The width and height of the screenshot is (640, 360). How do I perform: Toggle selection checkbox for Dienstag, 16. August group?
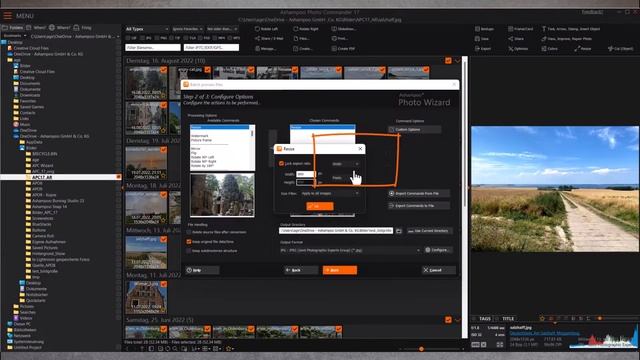[x=448, y=60]
